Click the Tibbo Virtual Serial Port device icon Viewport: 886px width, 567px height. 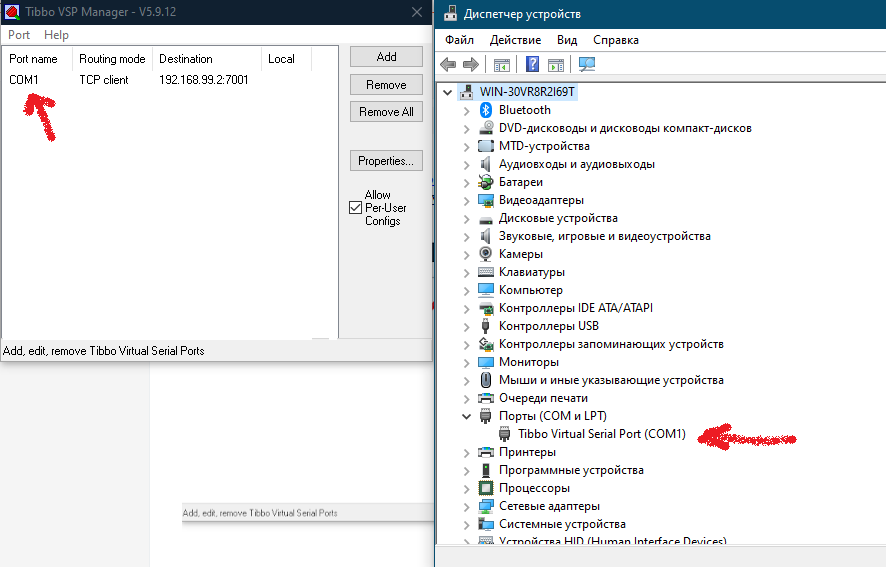pyautogui.click(x=505, y=434)
